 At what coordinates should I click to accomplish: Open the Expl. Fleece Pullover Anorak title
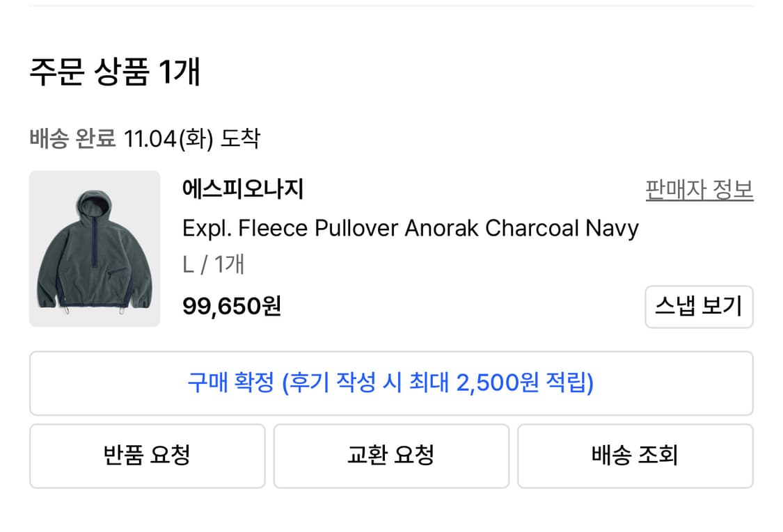[410, 228]
